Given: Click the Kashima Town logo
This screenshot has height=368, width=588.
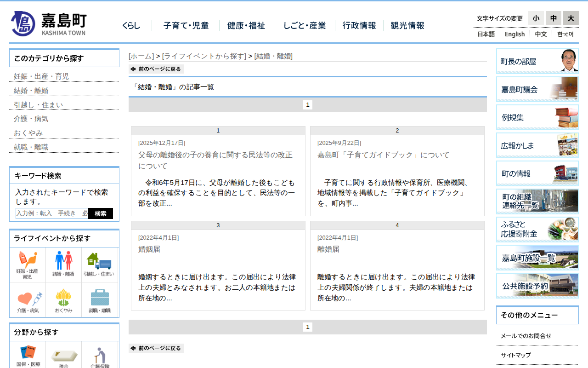Looking at the screenshot, I should (48, 23).
